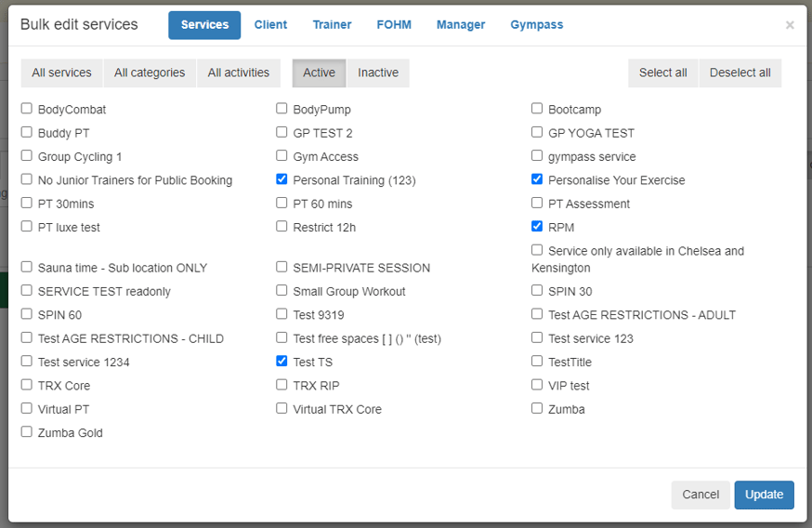Check the TestTitle checkbox
The image size is (812, 528).
(537, 362)
